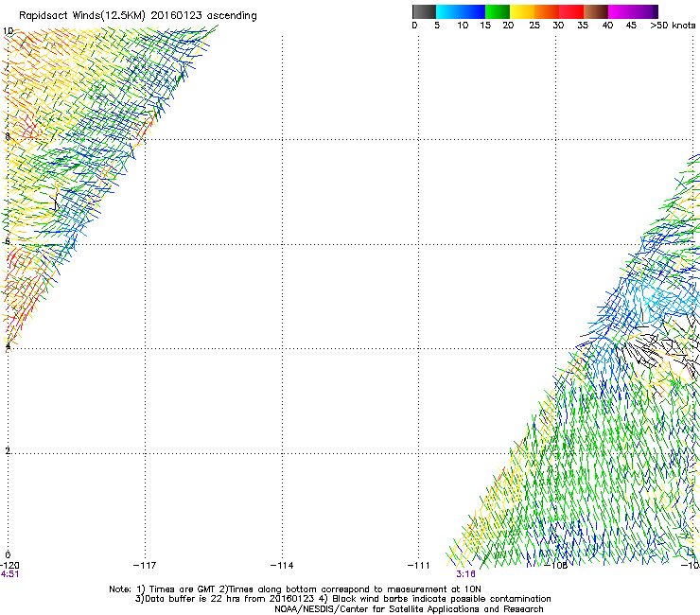
Task: Pick the red 30–35 knots legend color
Action: [571, 11]
